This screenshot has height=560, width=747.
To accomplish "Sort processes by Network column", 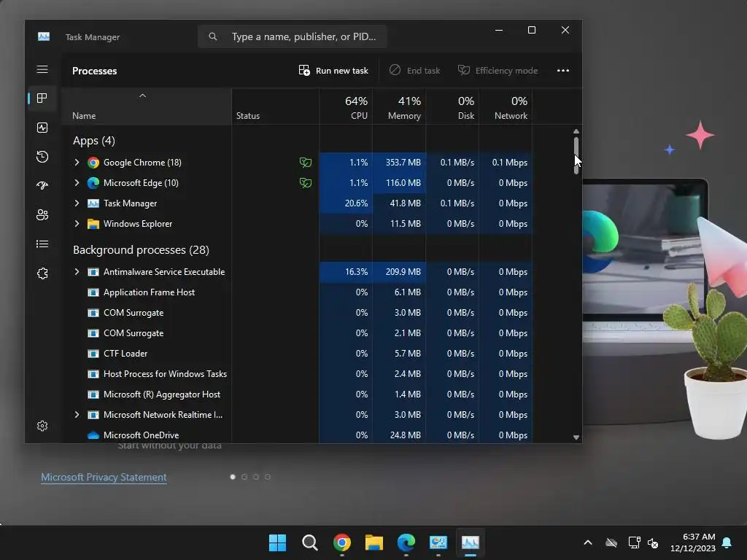I will coord(506,107).
